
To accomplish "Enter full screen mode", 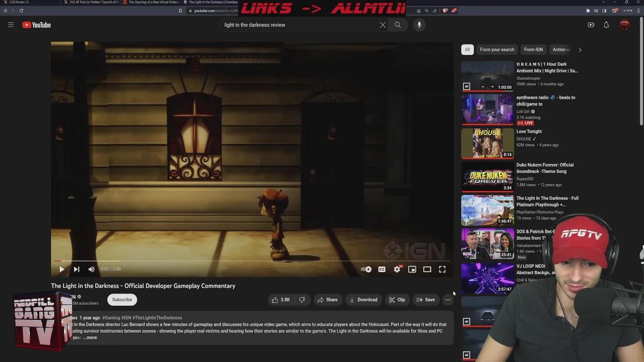I will [442, 269].
